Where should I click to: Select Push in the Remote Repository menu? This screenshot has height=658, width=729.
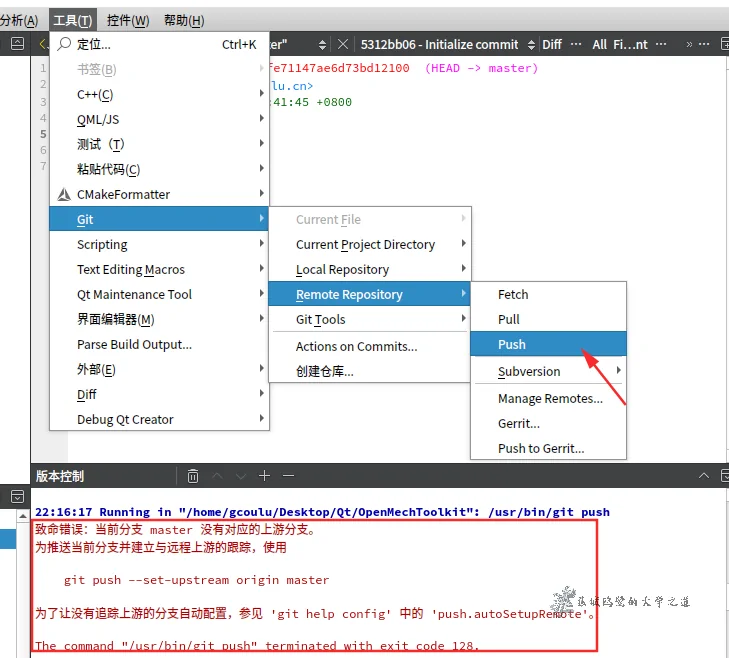tap(512, 344)
